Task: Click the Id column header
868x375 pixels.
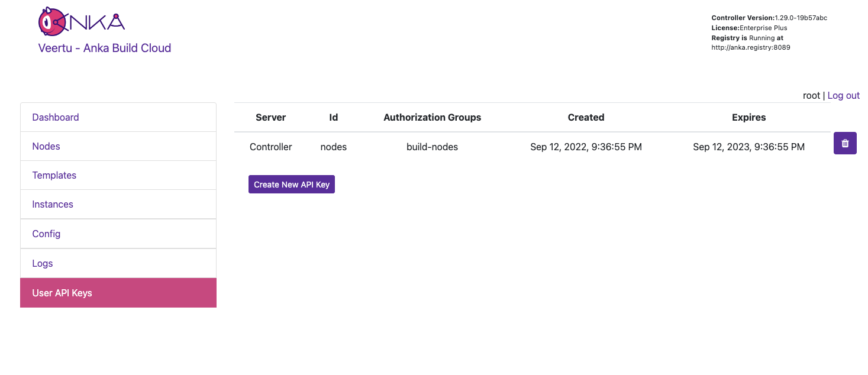Action: point(333,117)
